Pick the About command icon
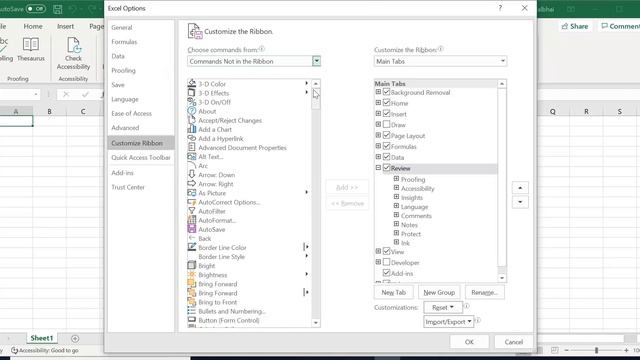640x360 pixels. click(191, 111)
